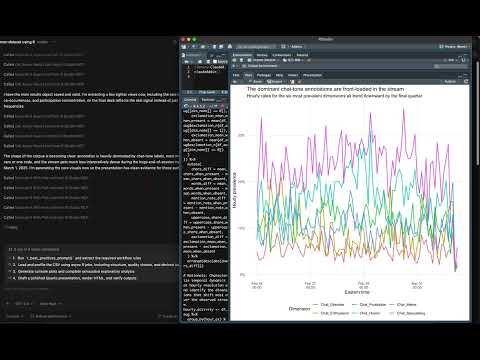The width and height of the screenshot is (480, 360).
Task: Refresh the Environment pane
Action: [464, 60]
